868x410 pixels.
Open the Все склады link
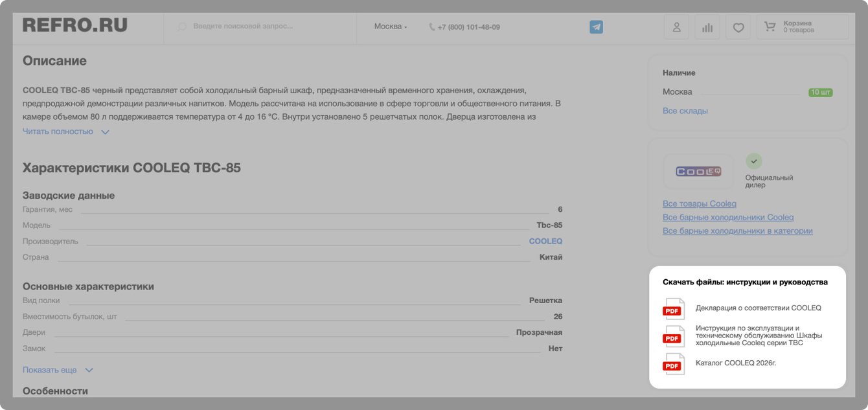coord(685,111)
